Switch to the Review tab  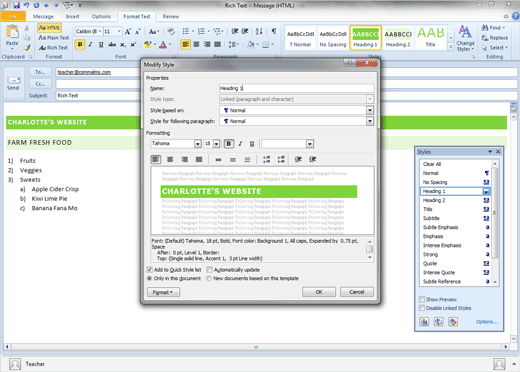coord(171,16)
